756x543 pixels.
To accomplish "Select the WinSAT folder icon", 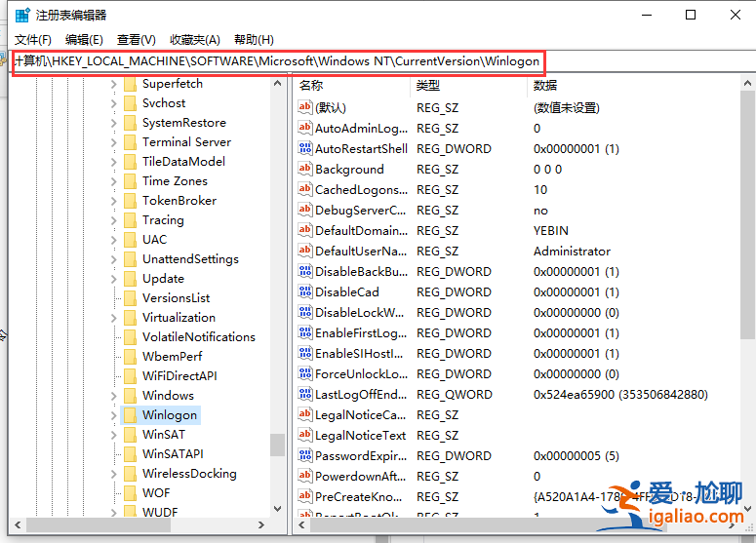I will click(x=130, y=435).
